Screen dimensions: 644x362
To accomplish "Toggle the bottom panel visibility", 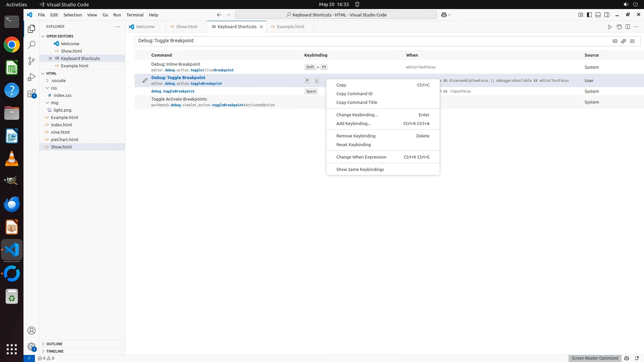I will (598, 15).
